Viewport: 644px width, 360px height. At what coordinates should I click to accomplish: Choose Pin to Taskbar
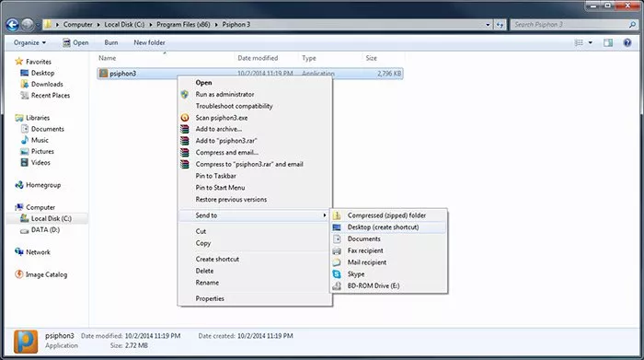[x=215, y=176]
